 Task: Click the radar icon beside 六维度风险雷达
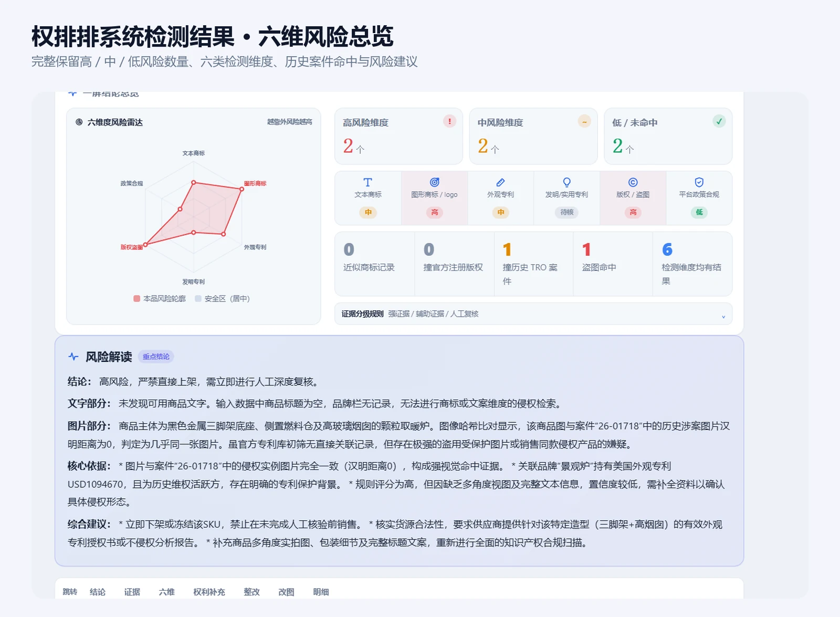point(79,122)
